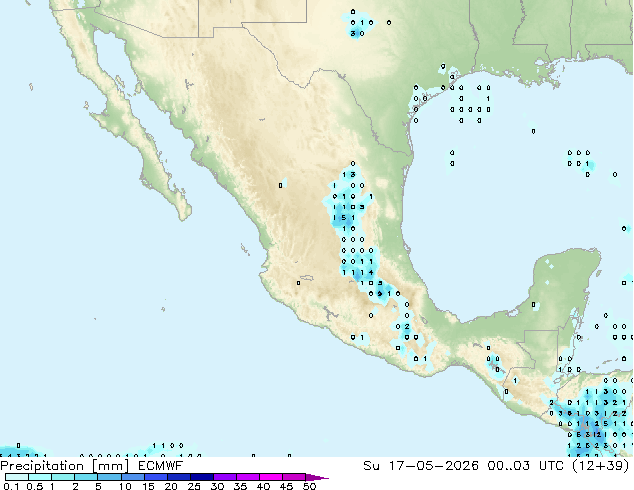Click the 0.5–1 mm legend color swatch
The height and width of the screenshot is (490, 634).
coord(40,477)
